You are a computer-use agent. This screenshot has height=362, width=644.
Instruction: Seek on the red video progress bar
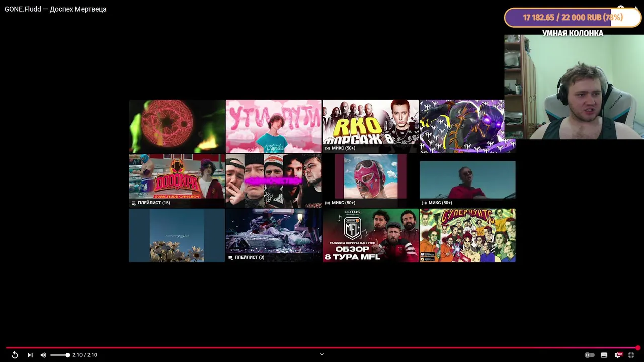coord(322,348)
